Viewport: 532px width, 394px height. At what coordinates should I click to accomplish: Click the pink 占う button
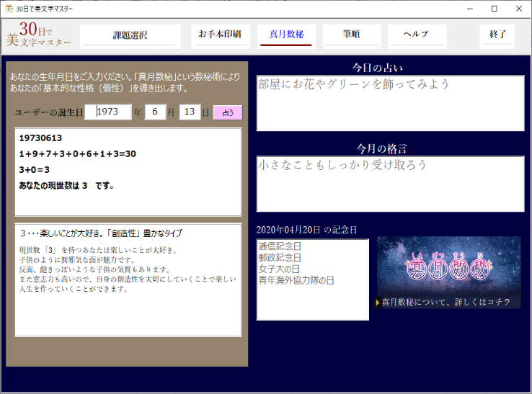tap(228, 112)
